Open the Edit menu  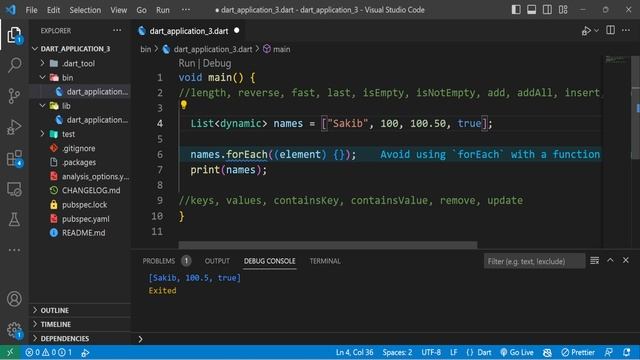click(53, 10)
